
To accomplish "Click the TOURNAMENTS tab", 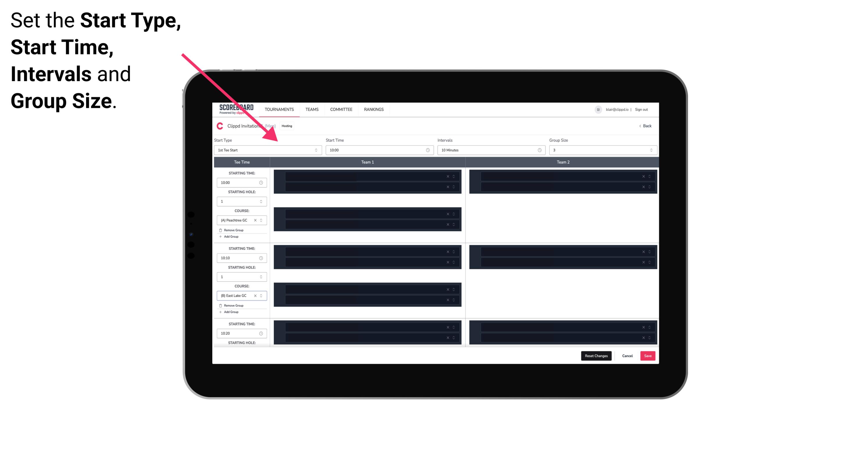I will tap(279, 109).
